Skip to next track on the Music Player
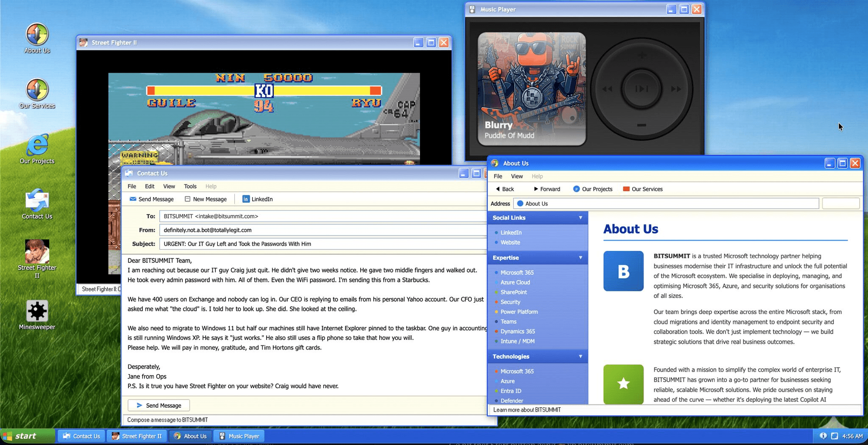This screenshot has height=445, width=868. tap(676, 88)
